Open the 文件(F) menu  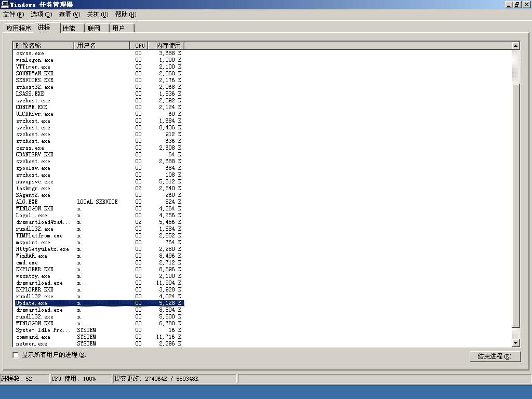[13, 15]
